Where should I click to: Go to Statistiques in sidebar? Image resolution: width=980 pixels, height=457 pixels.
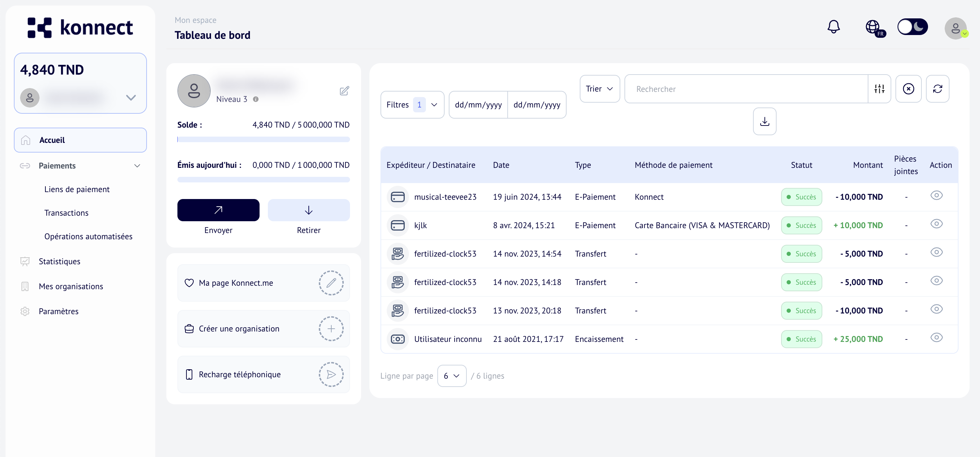59,261
